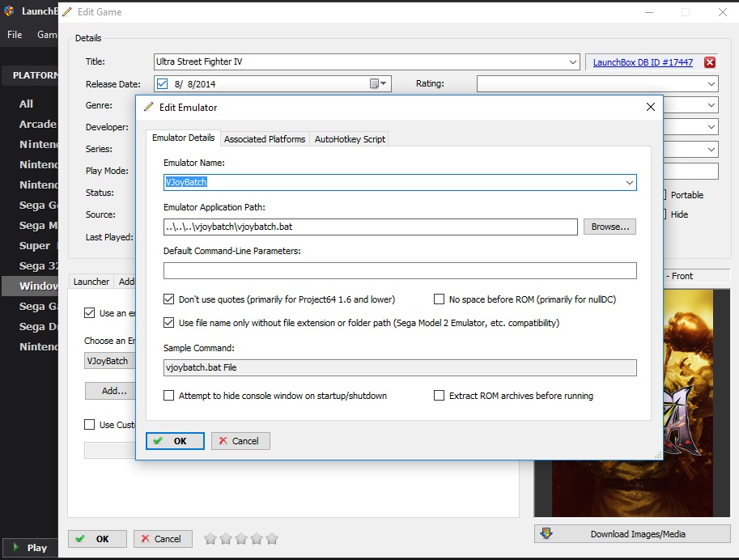739x560 pixels.
Task: Click Cancel in the Edit Game window
Action: 163,539
